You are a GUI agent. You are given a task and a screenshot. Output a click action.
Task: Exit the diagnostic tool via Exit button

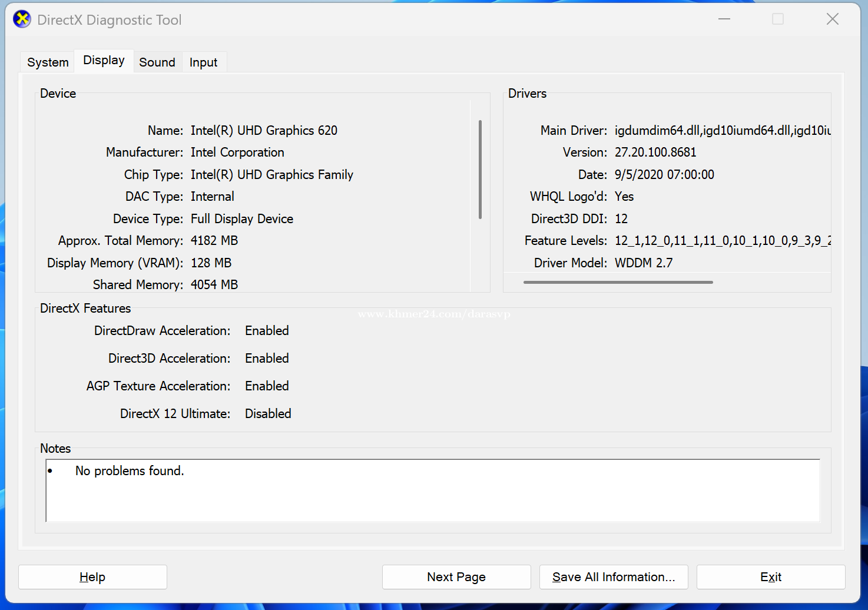[x=770, y=577]
